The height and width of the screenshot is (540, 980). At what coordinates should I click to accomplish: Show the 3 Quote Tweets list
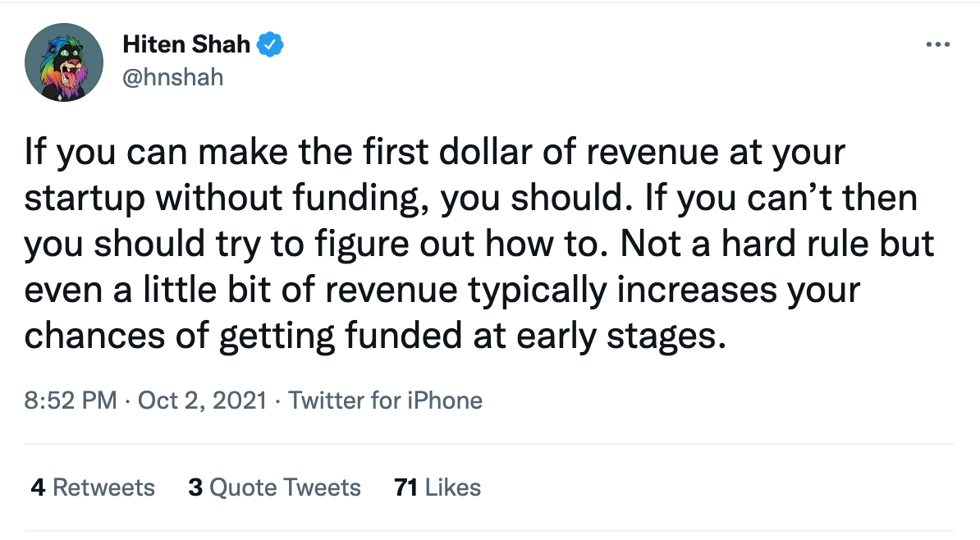tap(274, 487)
